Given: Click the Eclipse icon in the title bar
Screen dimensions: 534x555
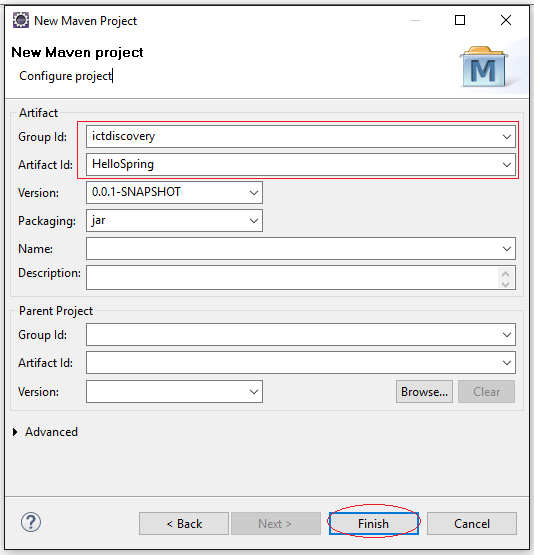Looking at the screenshot, I should point(21,20).
